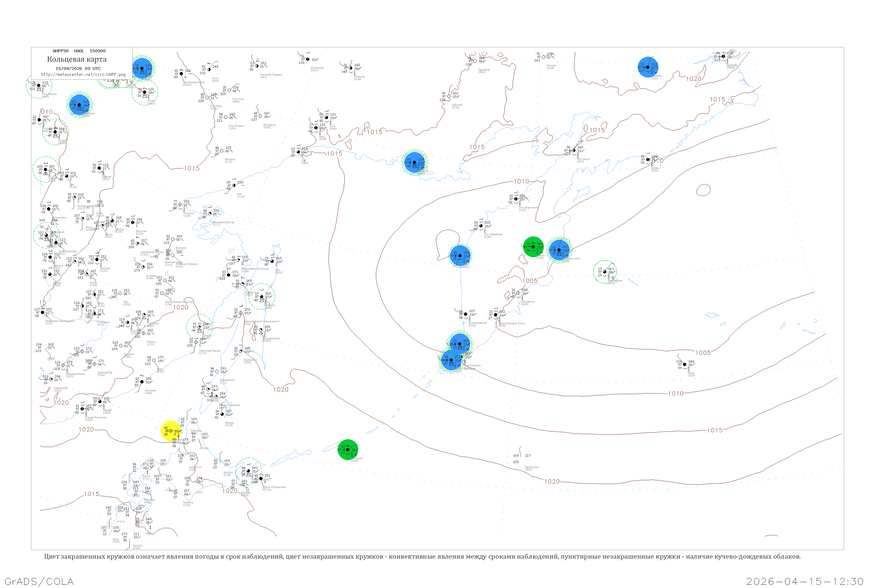This screenshot has height=588, width=882.
Task: Click the yellow fog circle near Wakkanai
Action: click(171, 431)
